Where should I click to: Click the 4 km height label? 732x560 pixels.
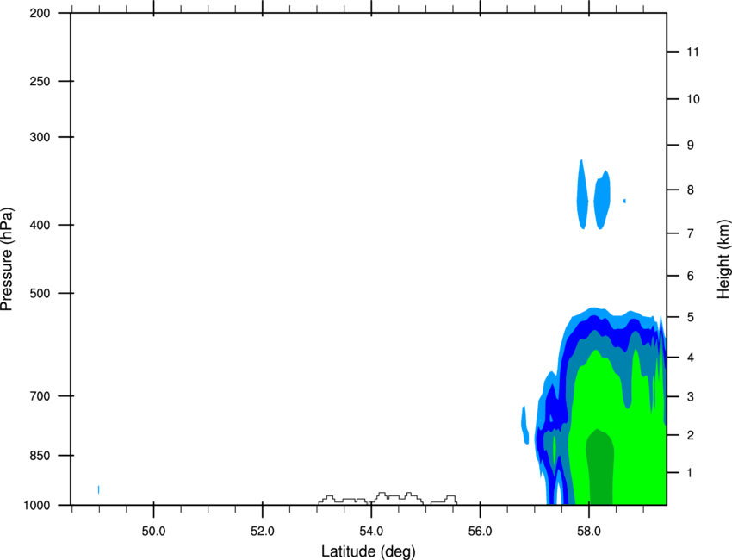pyautogui.click(x=691, y=358)
